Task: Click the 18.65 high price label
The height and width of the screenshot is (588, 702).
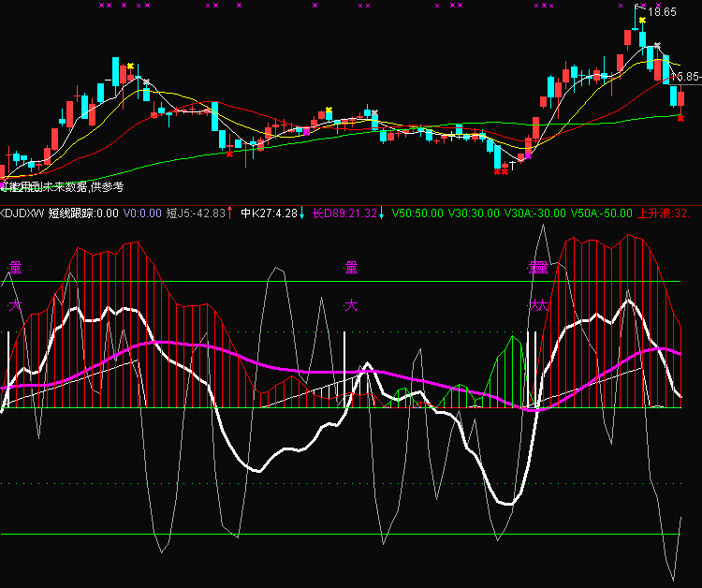Action: point(662,12)
